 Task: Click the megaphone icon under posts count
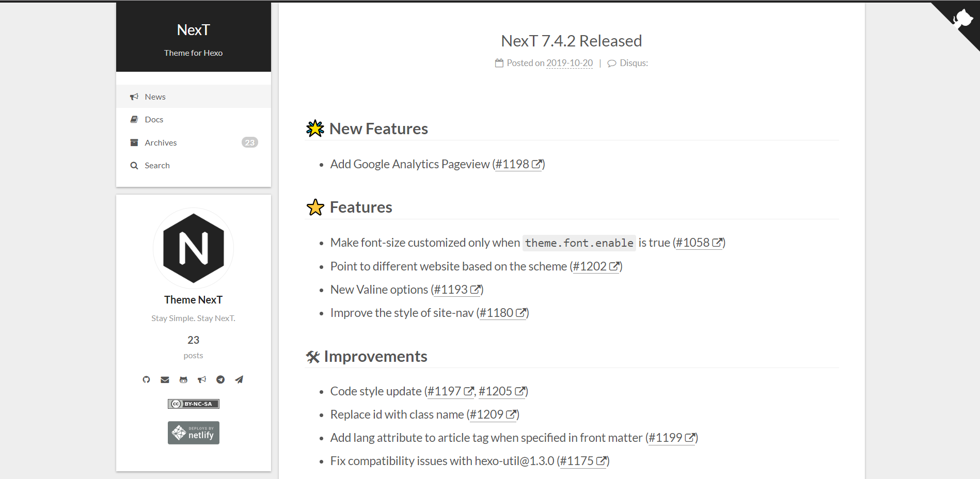202,379
